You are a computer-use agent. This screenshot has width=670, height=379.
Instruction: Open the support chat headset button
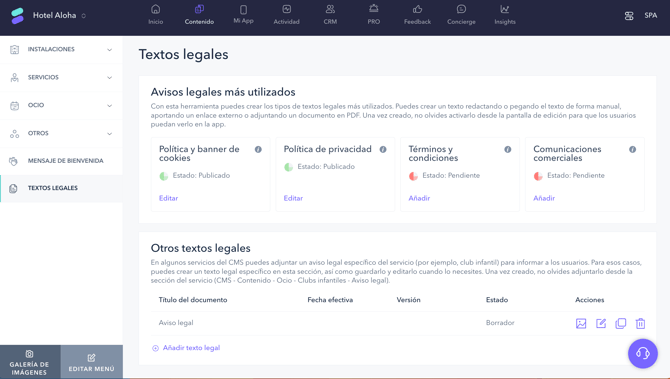tap(643, 353)
